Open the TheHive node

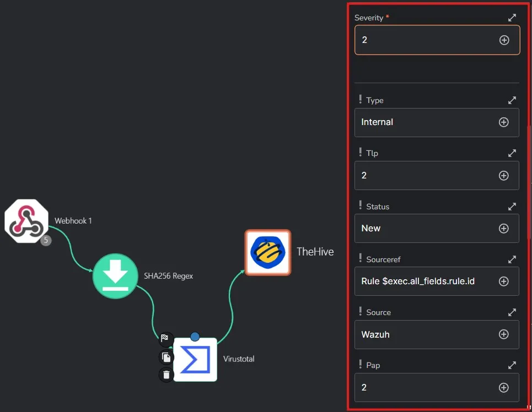(268, 252)
